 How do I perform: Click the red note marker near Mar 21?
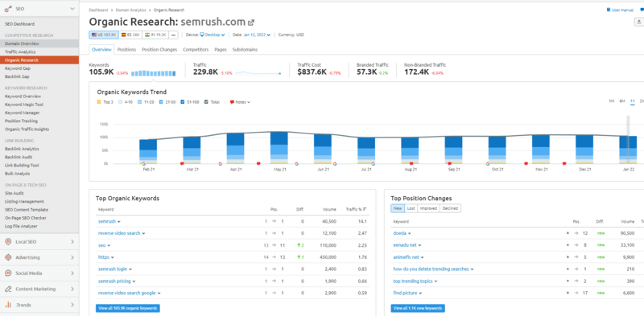tap(182, 163)
